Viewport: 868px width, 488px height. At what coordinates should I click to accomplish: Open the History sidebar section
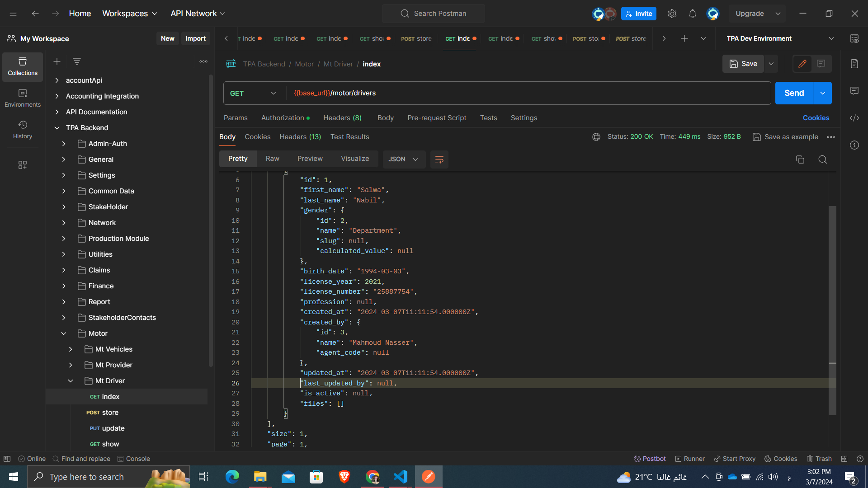pyautogui.click(x=23, y=129)
